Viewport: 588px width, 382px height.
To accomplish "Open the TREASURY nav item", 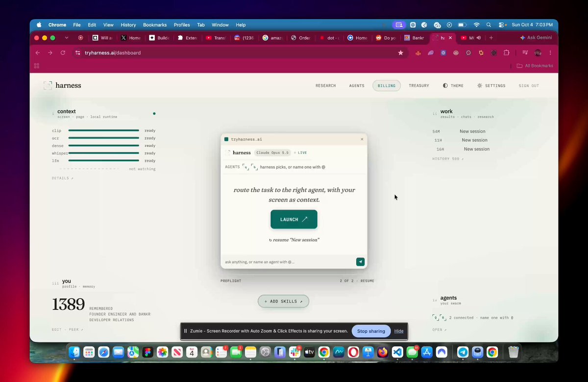I will coord(419,86).
